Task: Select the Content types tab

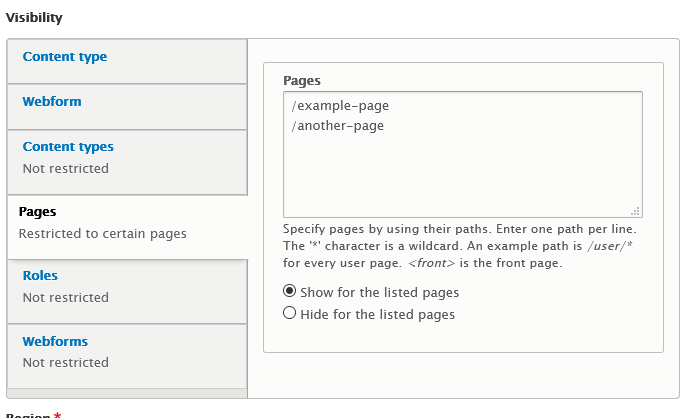Action: [68, 146]
